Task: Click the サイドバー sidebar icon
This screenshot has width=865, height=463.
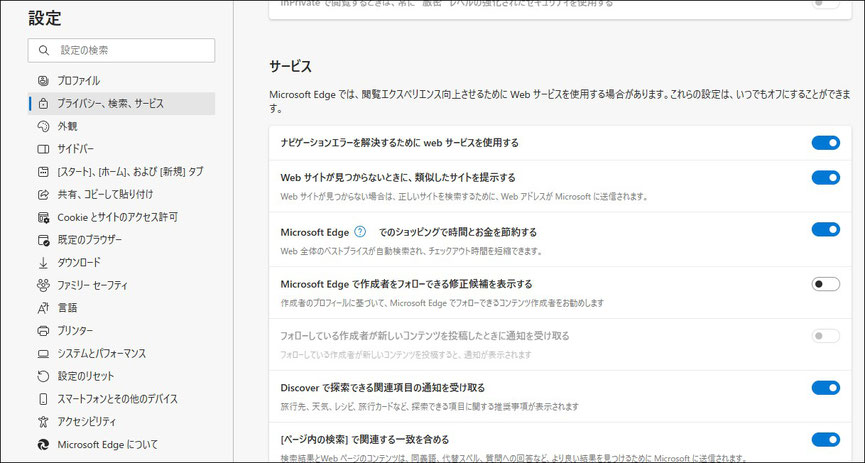Action: (x=43, y=149)
